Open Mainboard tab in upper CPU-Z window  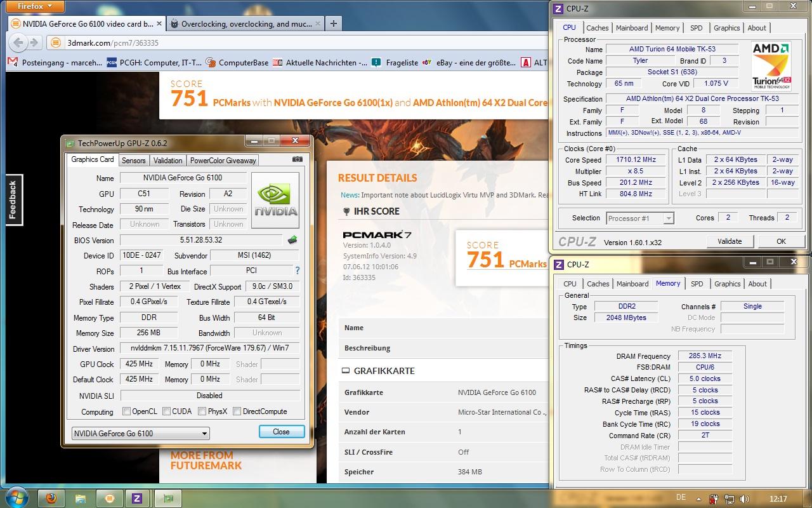(632, 28)
